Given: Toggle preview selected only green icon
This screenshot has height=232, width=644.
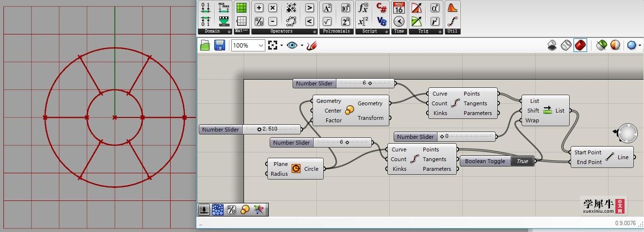Looking at the screenshot, I should [602, 46].
